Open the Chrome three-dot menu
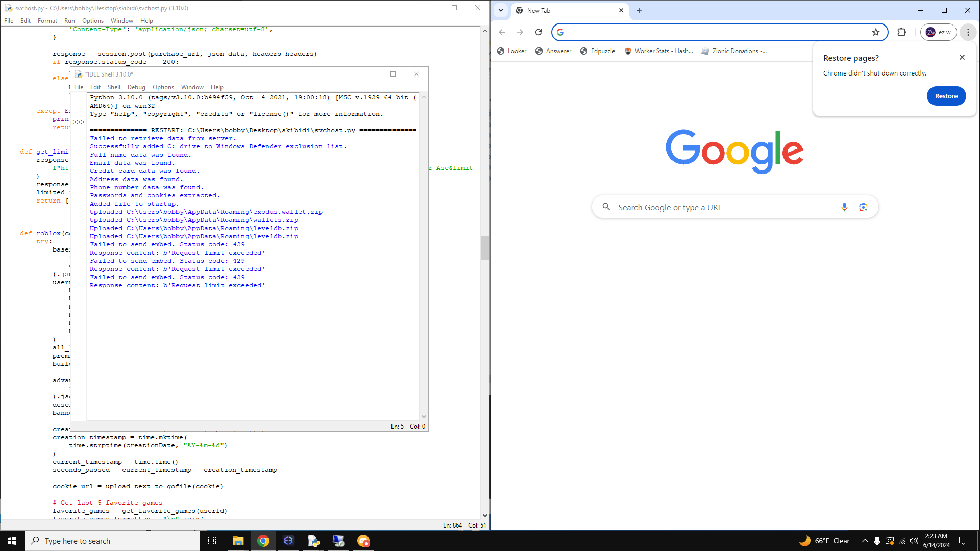The height and width of the screenshot is (551, 980). pyautogui.click(x=968, y=32)
